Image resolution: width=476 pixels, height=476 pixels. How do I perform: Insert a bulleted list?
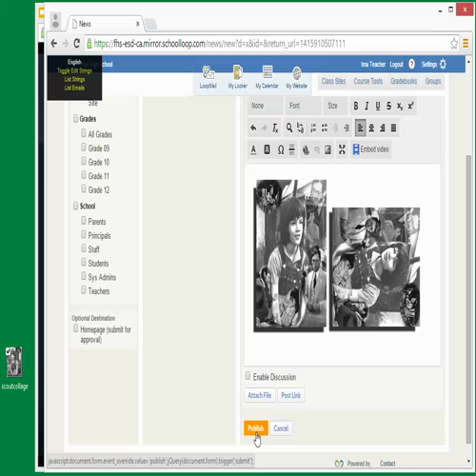click(x=325, y=128)
